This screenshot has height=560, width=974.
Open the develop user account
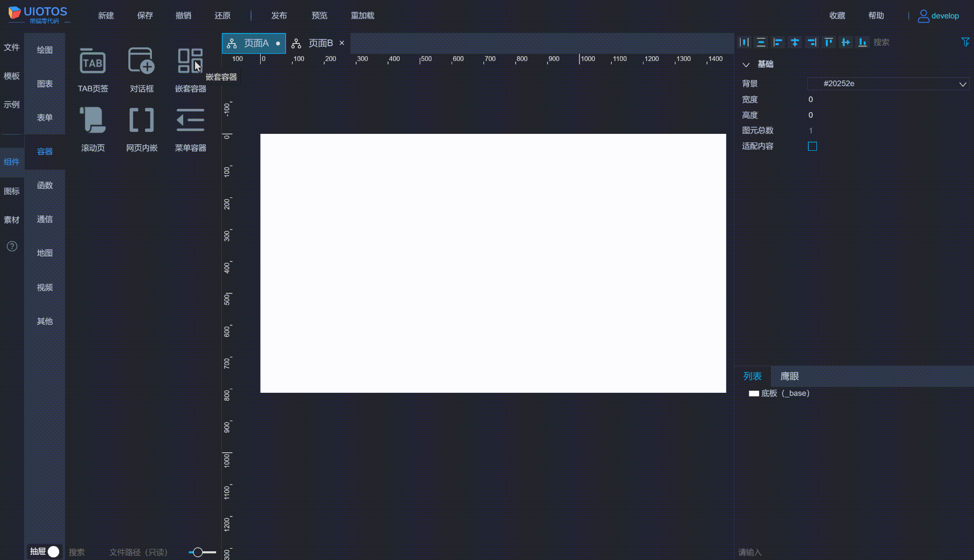pos(938,16)
